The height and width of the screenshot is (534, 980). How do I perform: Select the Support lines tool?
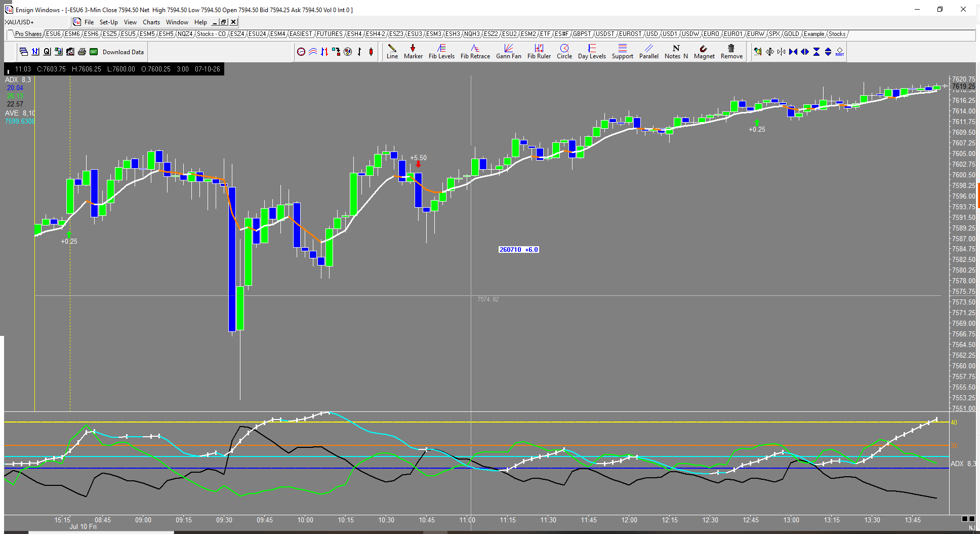click(x=623, y=52)
